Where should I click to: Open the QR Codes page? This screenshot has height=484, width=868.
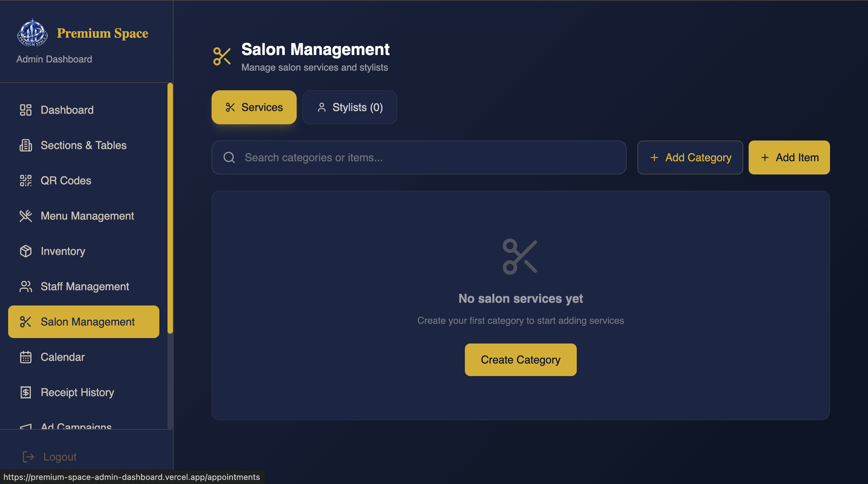pos(84,181)
